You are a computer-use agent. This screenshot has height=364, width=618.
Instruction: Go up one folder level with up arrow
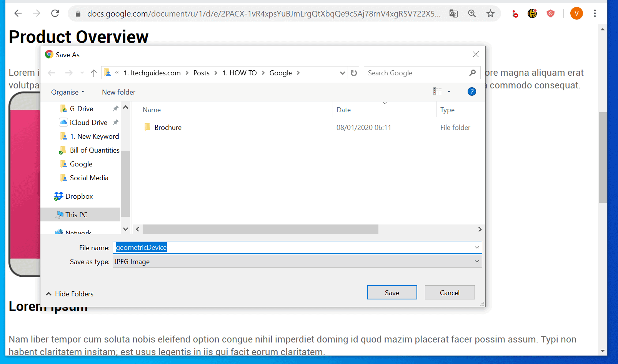(x=93, y=73)
